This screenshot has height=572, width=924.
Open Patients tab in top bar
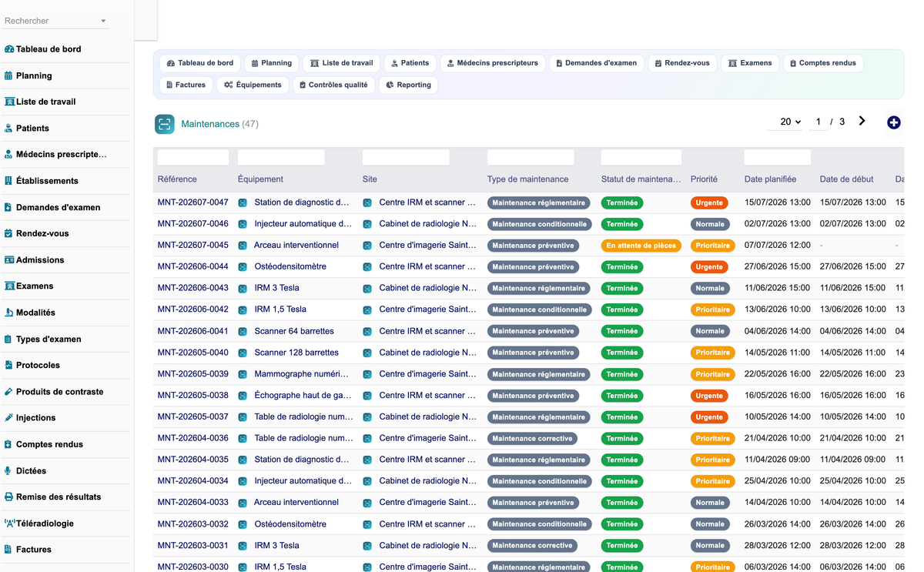coord(410,63)
